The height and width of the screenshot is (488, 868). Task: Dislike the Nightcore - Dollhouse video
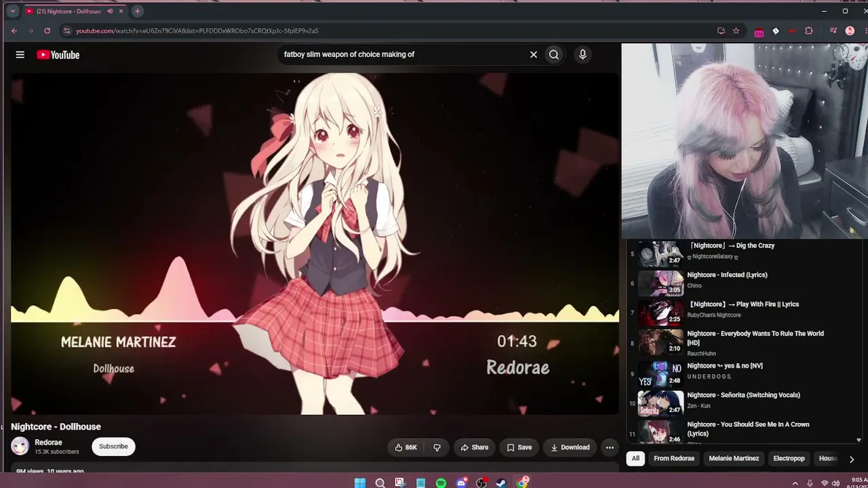coord(437,447)
